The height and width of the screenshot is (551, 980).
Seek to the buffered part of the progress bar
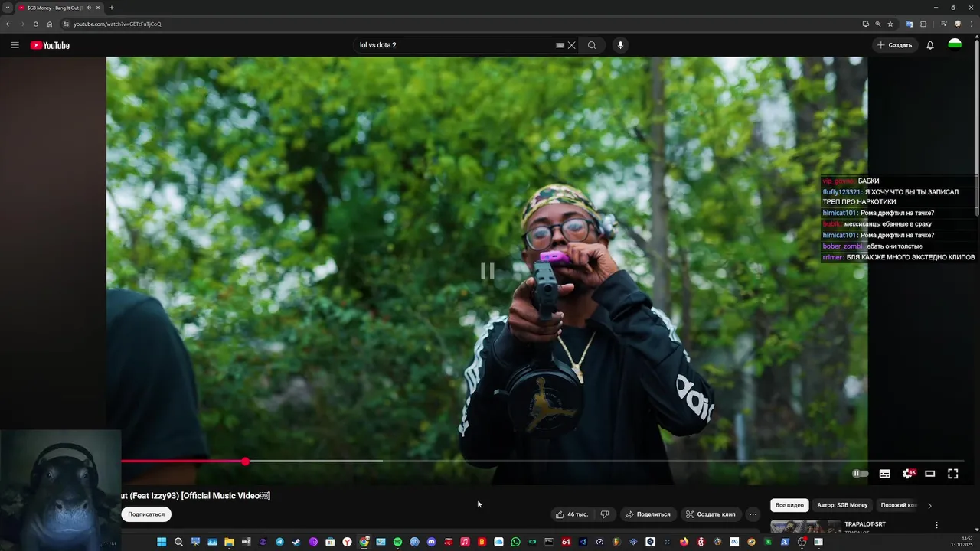click(x=314, y=461)
